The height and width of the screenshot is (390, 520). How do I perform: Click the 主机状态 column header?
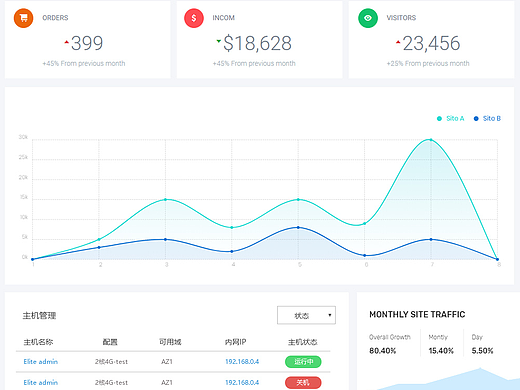click(303, 342)
